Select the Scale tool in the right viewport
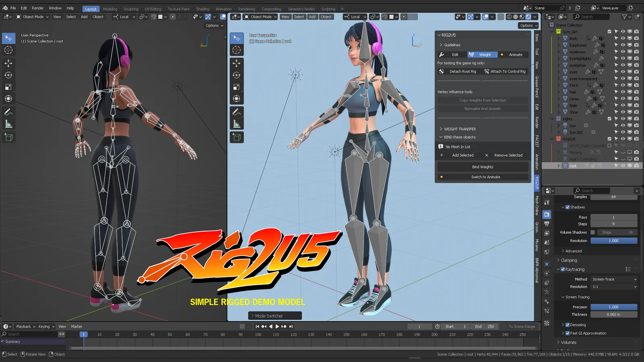 tap(237, 86)
